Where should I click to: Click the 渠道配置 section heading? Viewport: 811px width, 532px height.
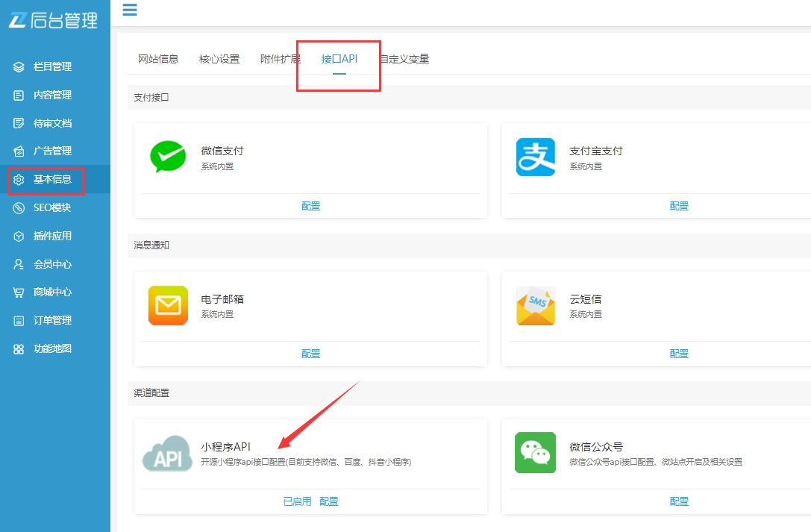[x=151, y=393]
